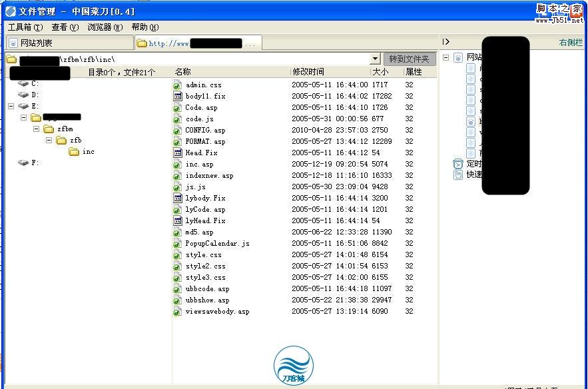
Task: Collapse the right sidebar with arrow toggle
Action: click(446, 42)
